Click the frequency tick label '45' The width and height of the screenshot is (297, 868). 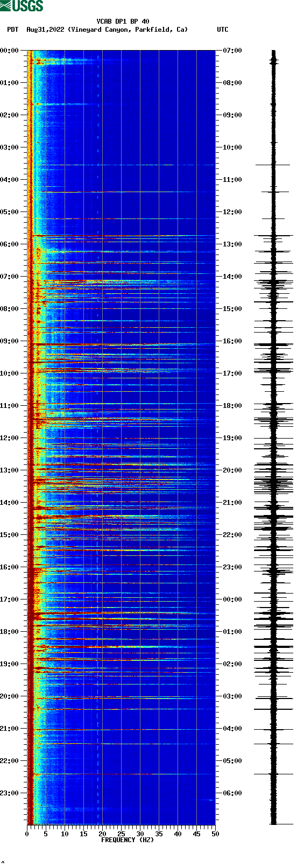196,835
